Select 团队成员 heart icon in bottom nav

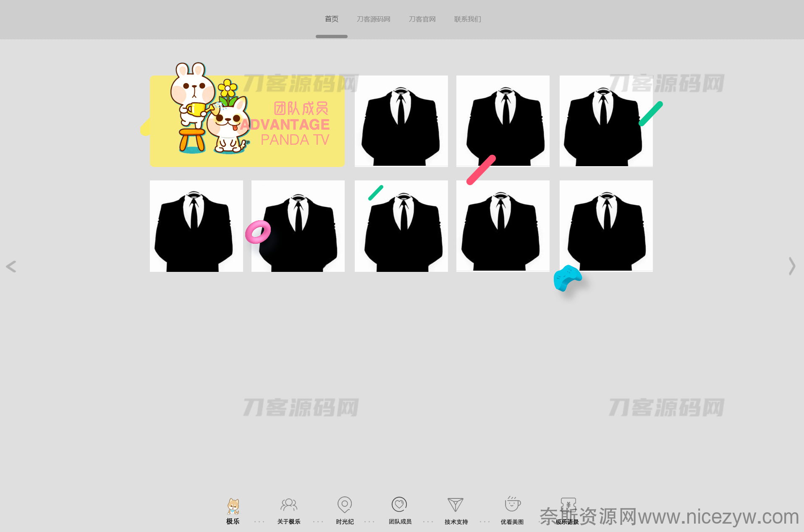click(x=399, y=504)
